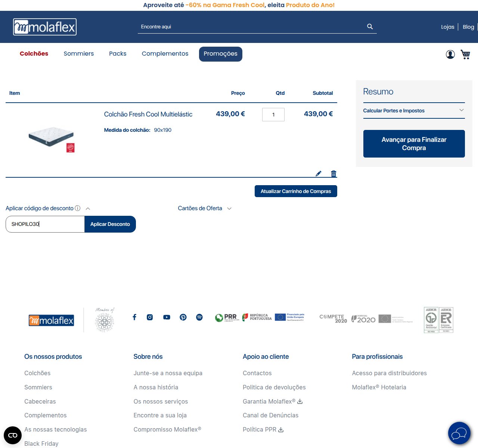Open footer link Complementos
Viewport: 478px width, 448px height.
(x=46, y=416)
